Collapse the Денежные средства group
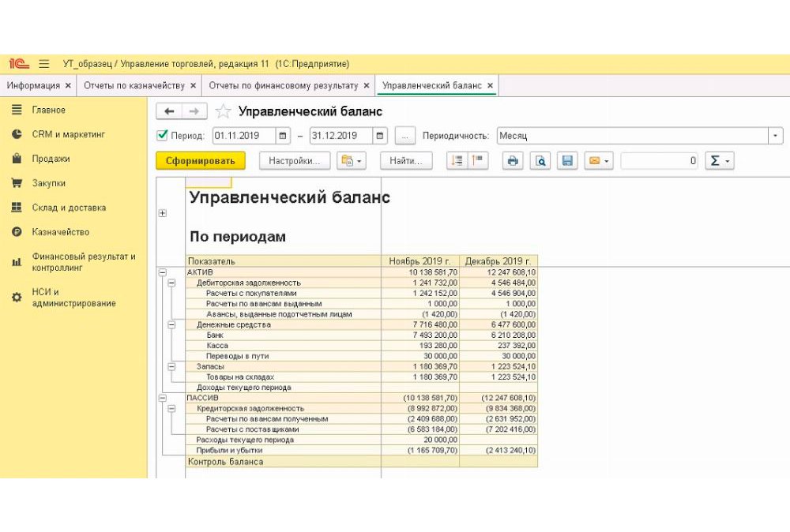Image resolution: width=790 pixels, height=532 pixels. click(x=171, y=324)
